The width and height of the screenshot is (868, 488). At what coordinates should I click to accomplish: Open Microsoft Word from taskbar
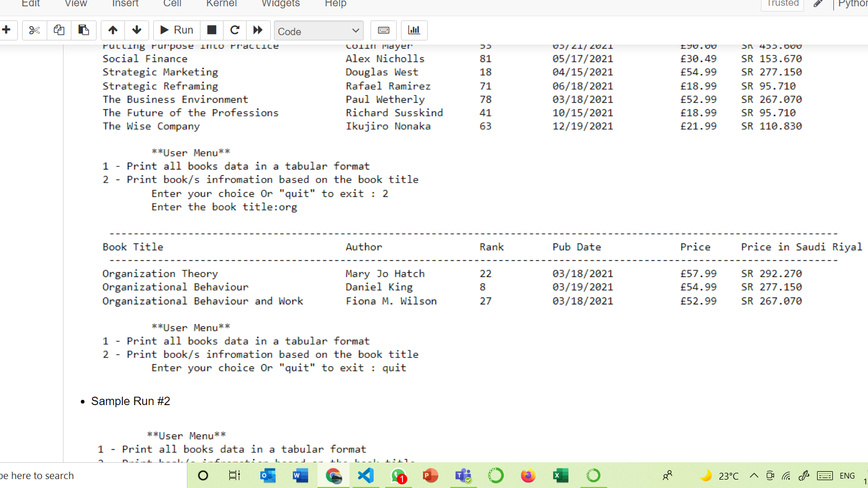pyautogui.click(x=300, y=475)
